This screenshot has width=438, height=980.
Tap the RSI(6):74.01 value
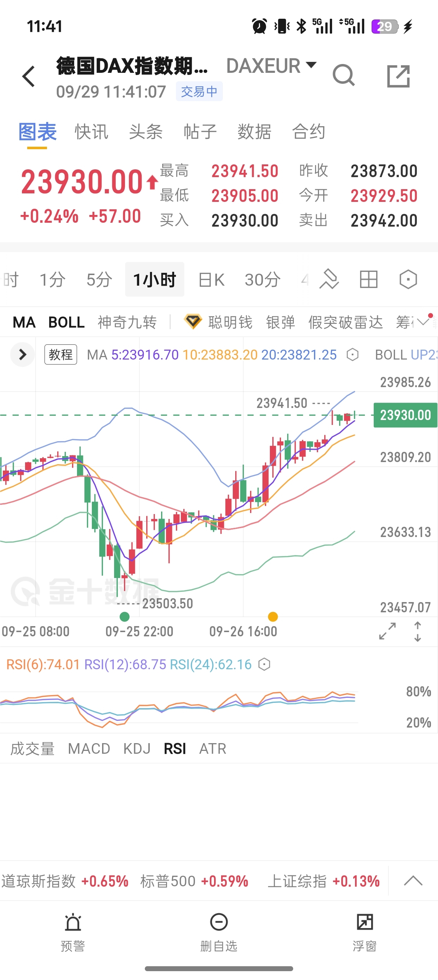click(x=43, y=664)
